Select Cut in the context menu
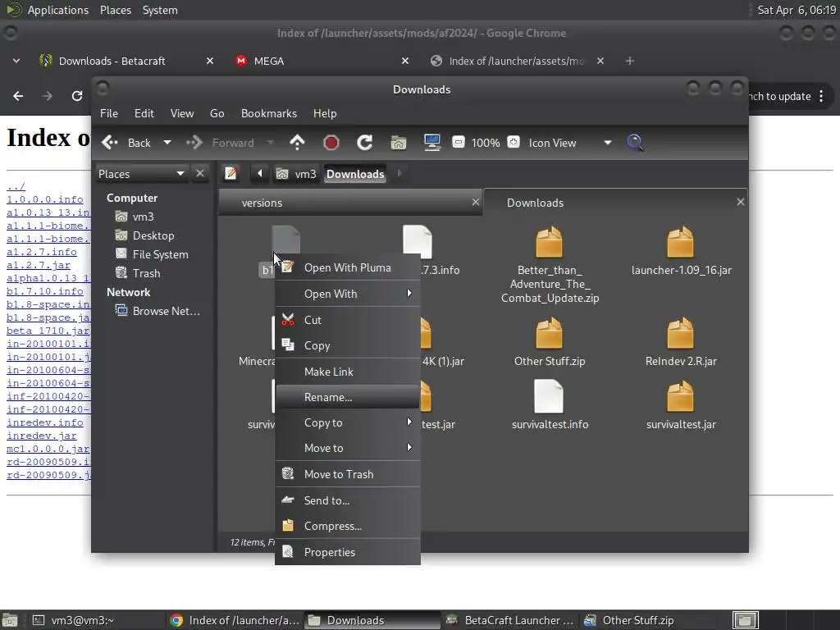Viewport: 840px width, 630px height. (348, 320)
